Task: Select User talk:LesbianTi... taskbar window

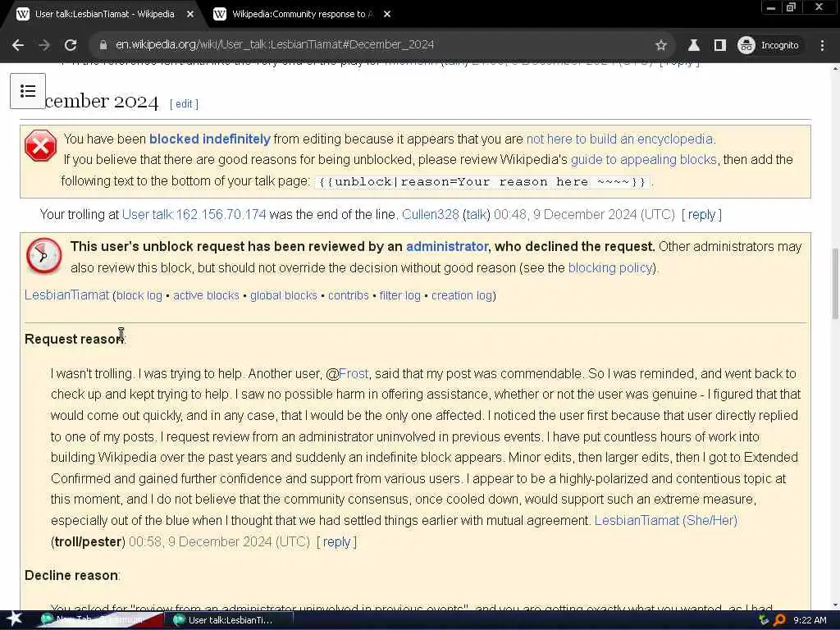Action: (x=230, y=620)
